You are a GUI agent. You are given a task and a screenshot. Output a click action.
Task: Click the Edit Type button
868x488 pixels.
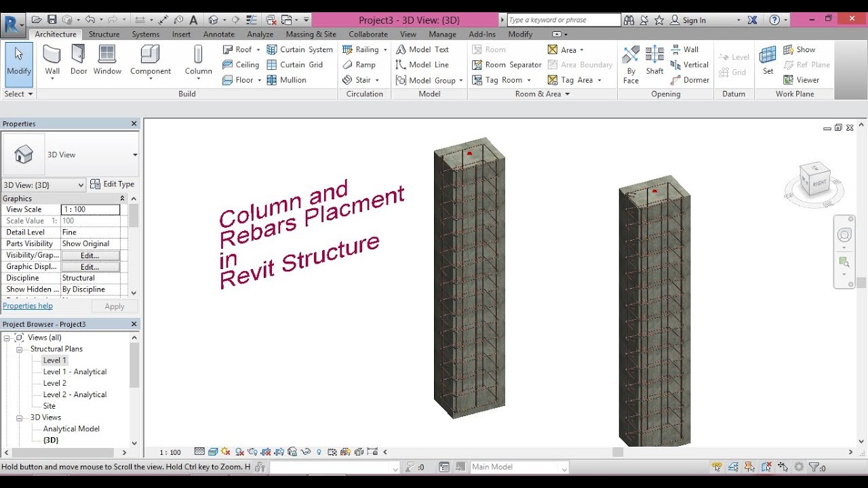click(113, 184)
